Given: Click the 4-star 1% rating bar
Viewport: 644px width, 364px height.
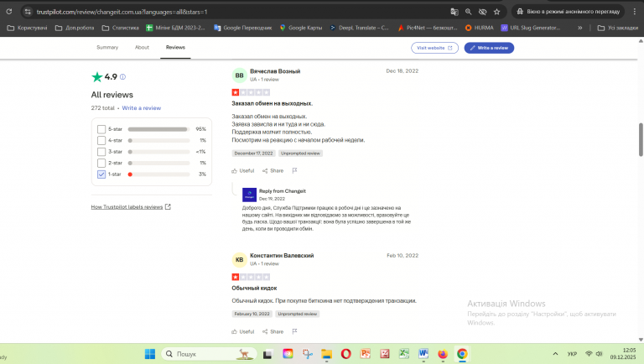Looking at the screenshot, I should [x=158, y=141].
